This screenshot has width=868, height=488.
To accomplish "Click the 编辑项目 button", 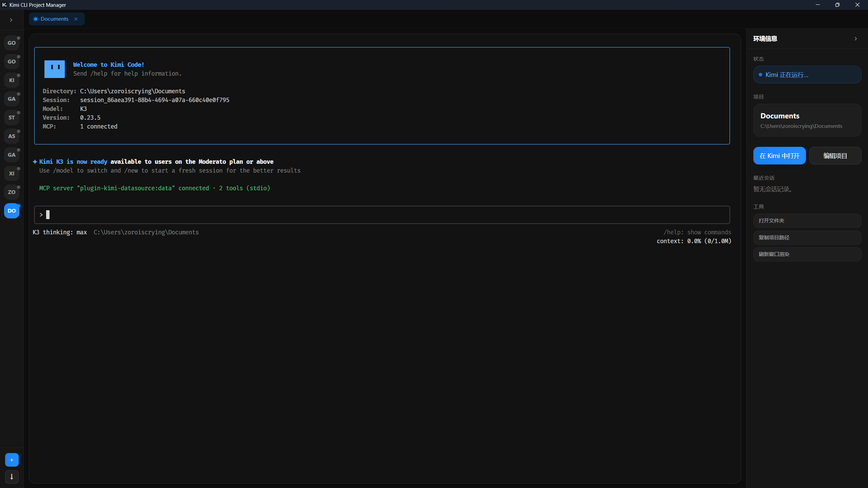I will tap(835, 156).
